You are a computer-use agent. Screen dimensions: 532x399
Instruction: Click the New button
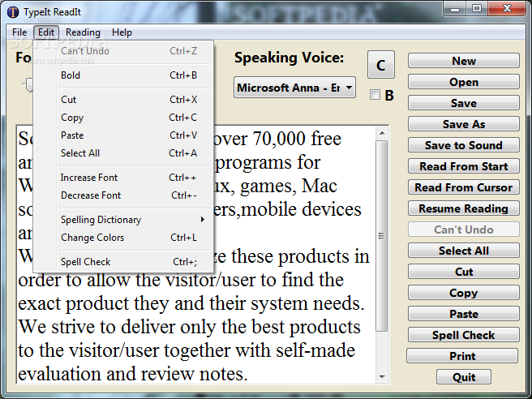(463, 61)
